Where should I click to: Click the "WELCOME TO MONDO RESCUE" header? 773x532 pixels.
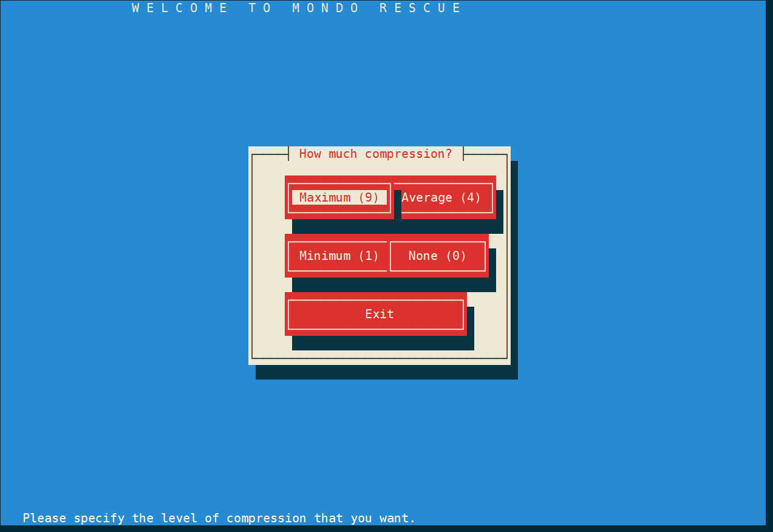297,8
